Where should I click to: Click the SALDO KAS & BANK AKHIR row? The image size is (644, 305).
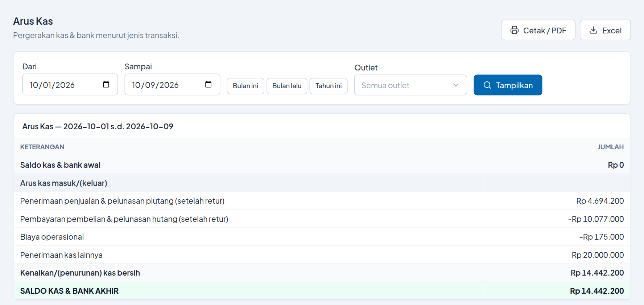pos(322,291)
